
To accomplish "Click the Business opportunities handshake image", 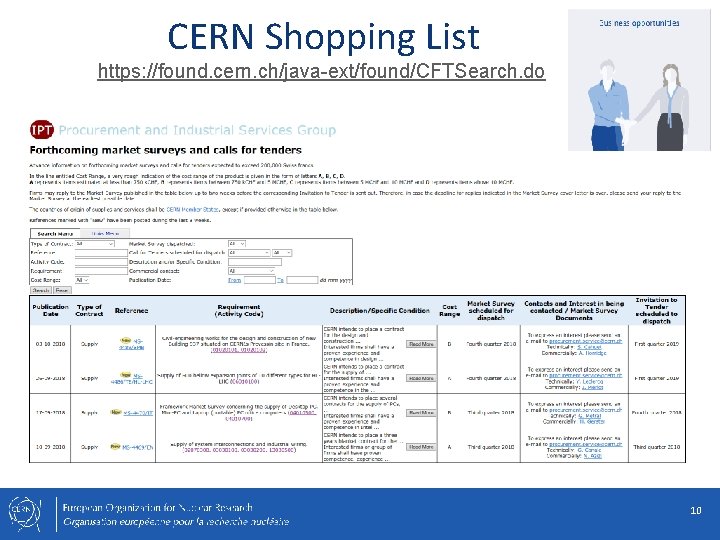I will point(639,80).
